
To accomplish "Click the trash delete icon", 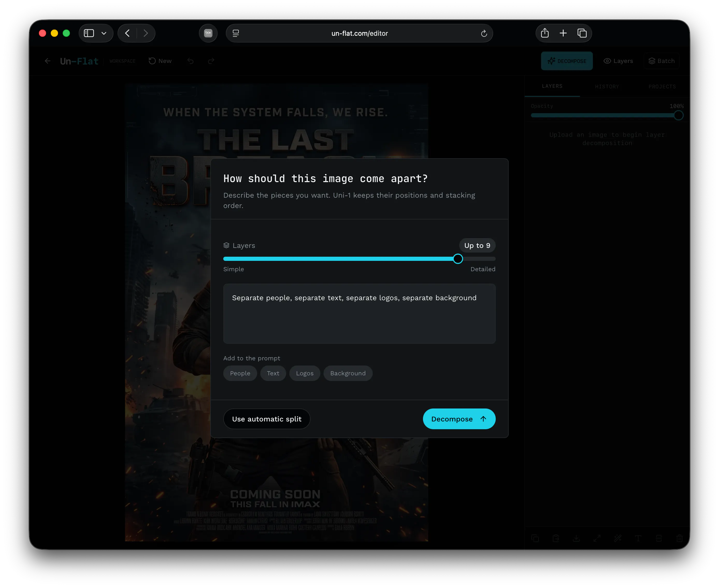I will tap(679, 538).
